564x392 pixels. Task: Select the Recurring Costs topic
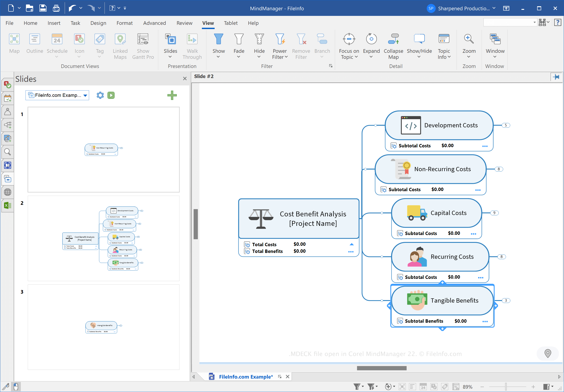tap(440, 257)
